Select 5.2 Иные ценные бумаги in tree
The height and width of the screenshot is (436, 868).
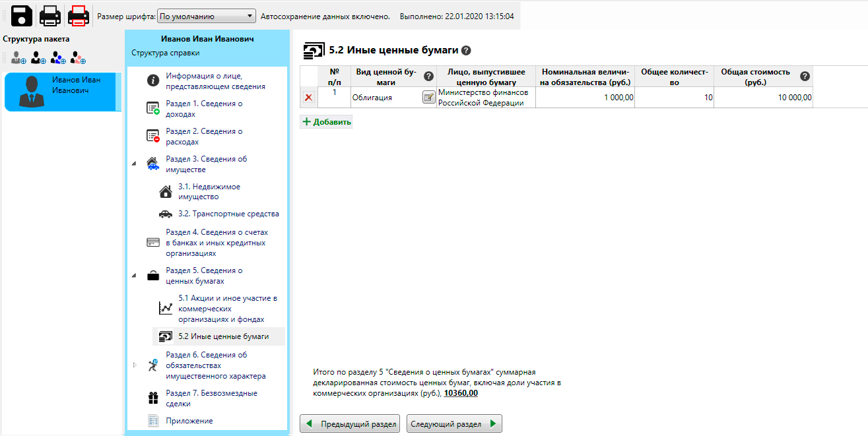tap(219, 336)
